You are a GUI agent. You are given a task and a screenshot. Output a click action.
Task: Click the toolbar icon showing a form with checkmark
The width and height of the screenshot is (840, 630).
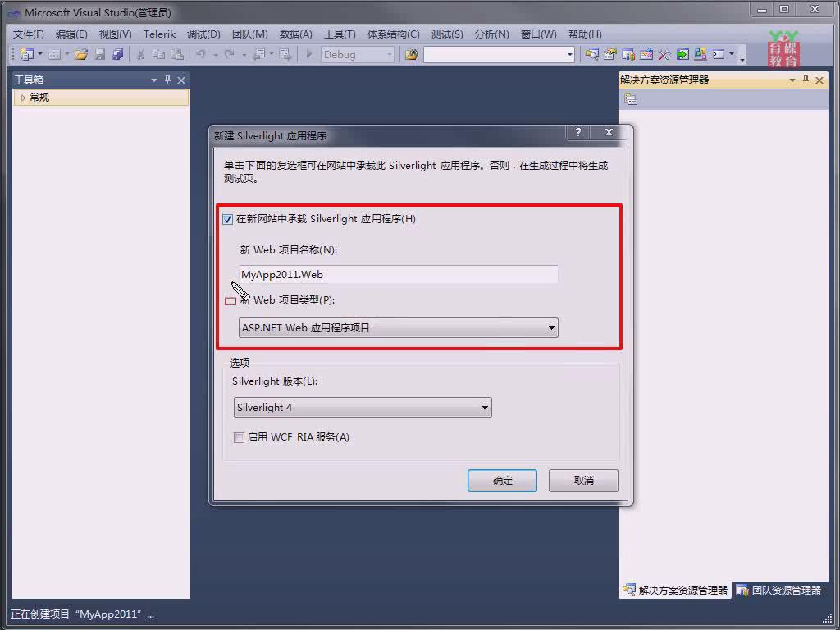tap(646, 54)
